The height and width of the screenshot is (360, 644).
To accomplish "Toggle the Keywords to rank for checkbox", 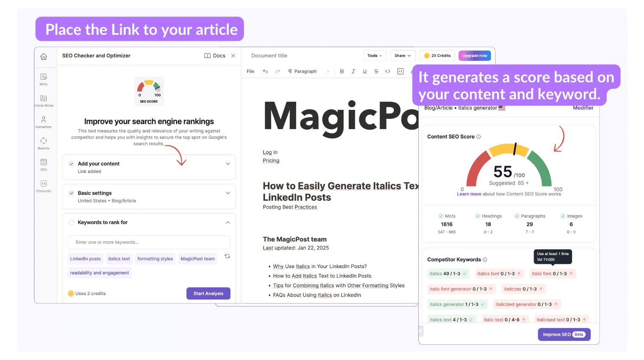I will (71, 222).
